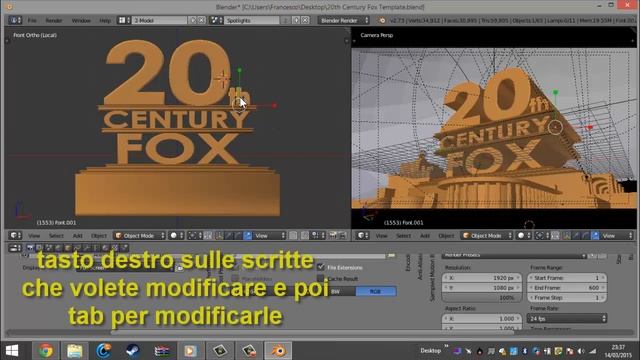640x360 pixels.
Task: Click the Aspect Ratio X 1.000 field
Action: click(482, 318)
